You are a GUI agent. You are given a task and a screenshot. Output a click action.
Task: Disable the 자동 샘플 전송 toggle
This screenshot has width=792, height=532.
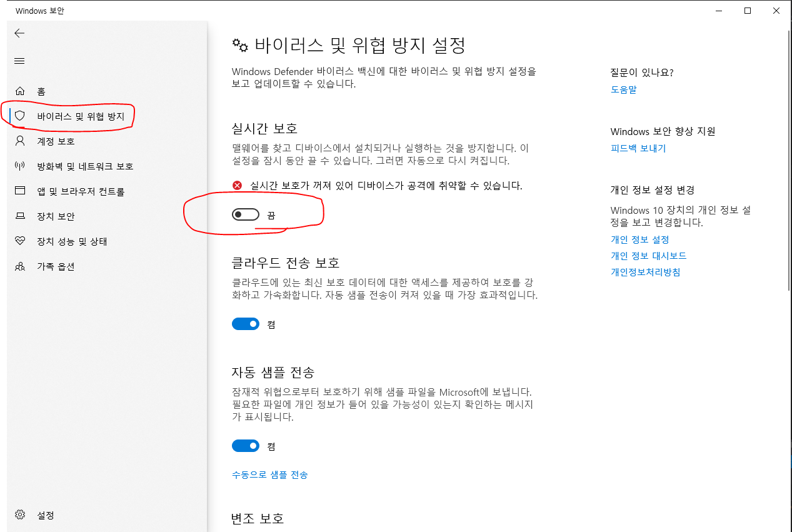tap(245, 446)
